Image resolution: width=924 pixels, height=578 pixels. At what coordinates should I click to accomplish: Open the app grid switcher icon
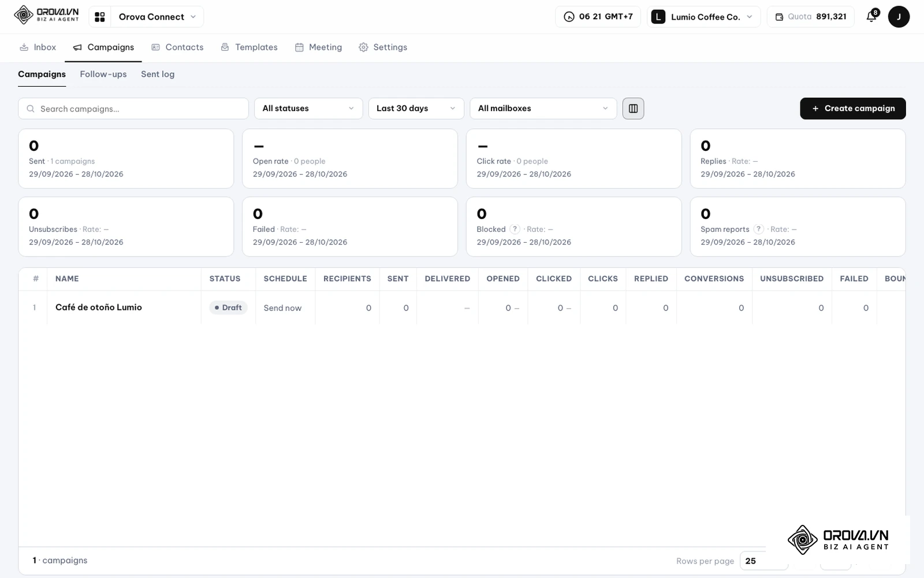[100, 17]
